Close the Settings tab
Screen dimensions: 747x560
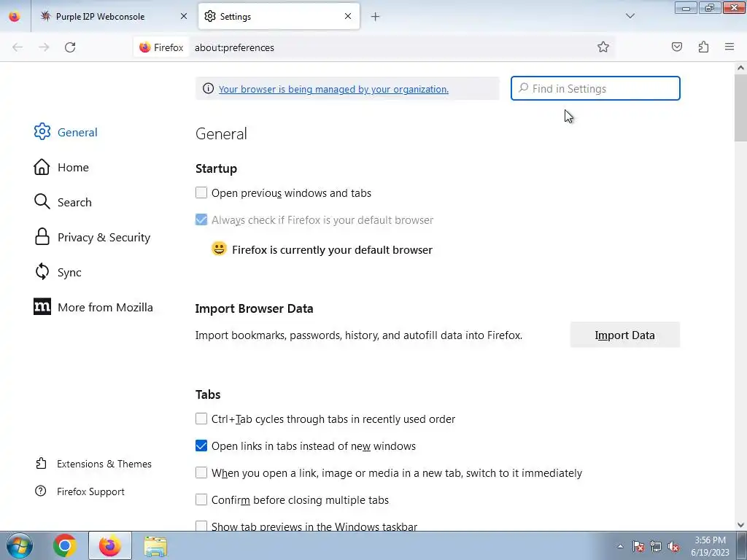click(348, 16)
